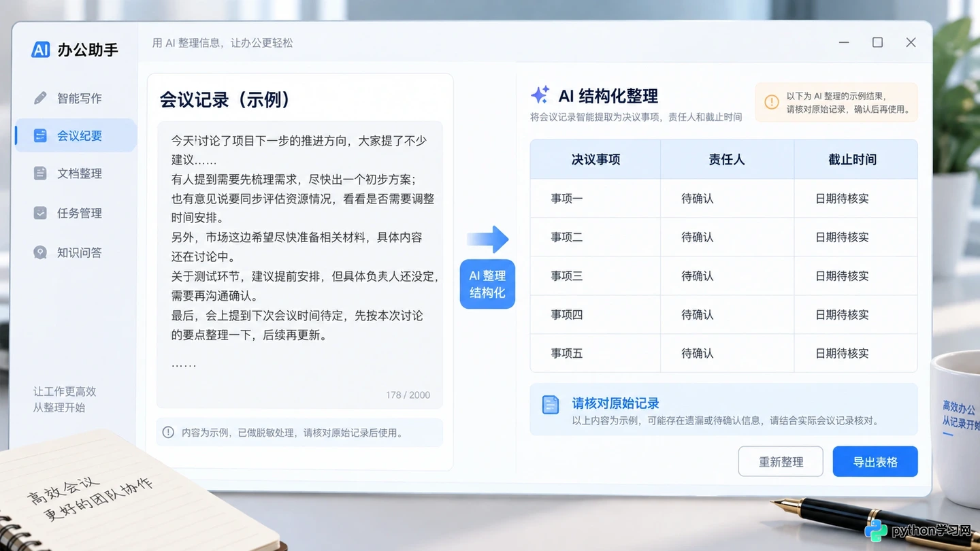Click the AI 结构化整理 title
980x551 pixels.
point(608,96)
